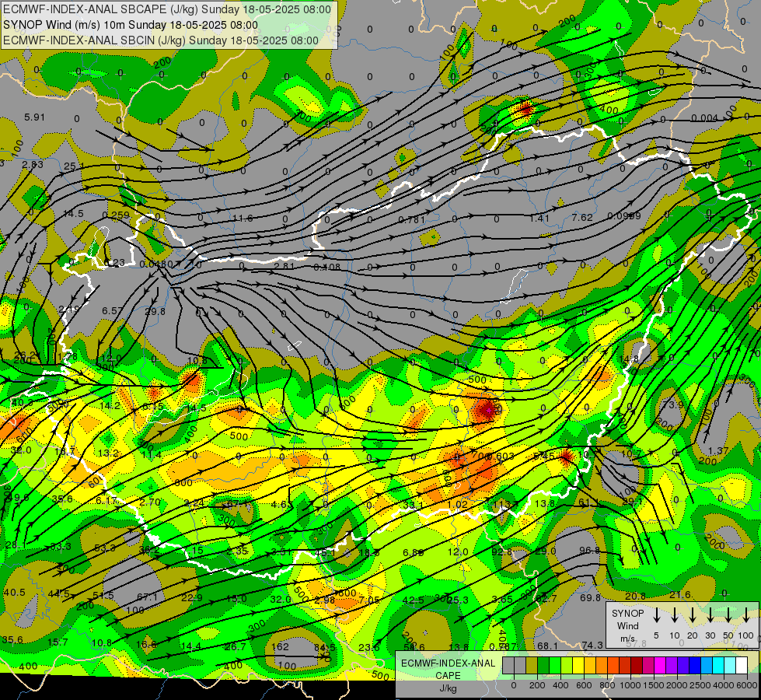This screenshot has height=700, width=761.
Task: Pick the dark red swatch in the CAPE legend
Action: tap(637, 666)
